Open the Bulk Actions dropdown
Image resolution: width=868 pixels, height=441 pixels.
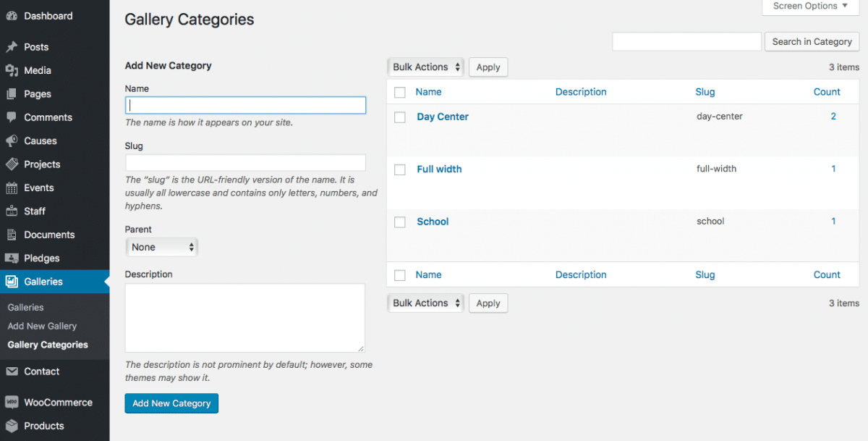point(425,67)
